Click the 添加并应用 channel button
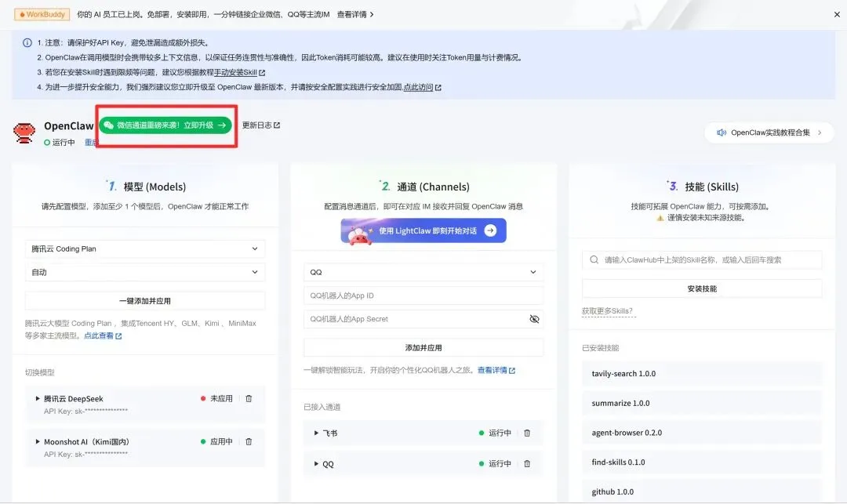Viewport: 847px width, 504px height. click(x=423, y=347)
